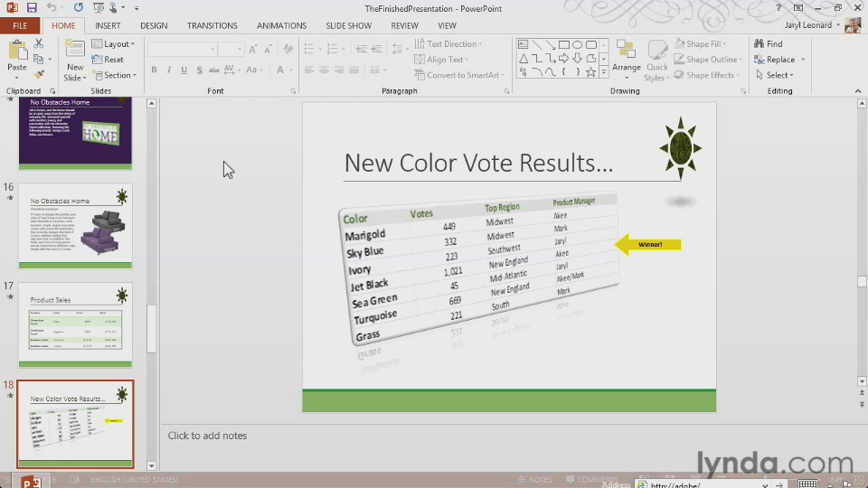Click the Decrease List Level icon
Image resolution: width=868 pixels, height=488 pixels.
(x=361, y=49)
